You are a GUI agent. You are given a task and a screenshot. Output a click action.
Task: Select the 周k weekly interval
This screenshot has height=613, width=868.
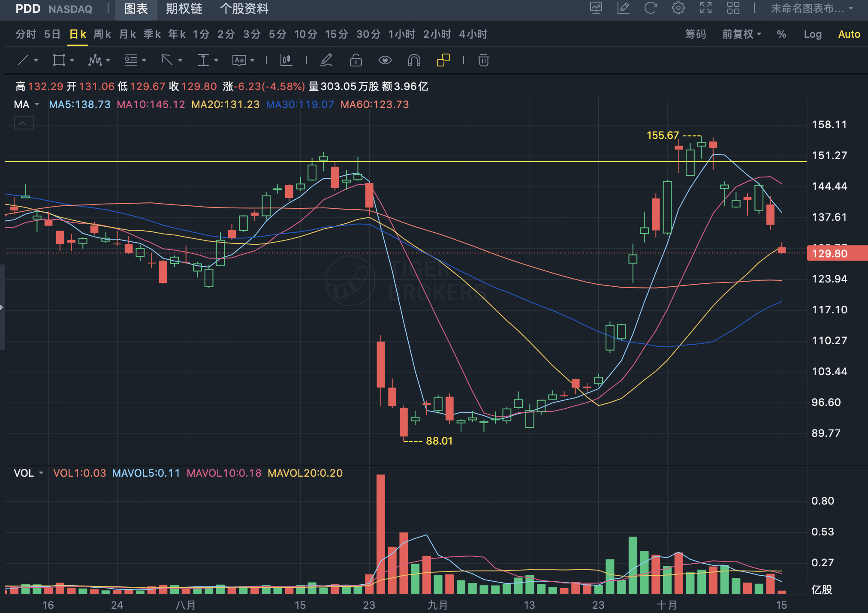pyautogui.click(x=102, y=34)
